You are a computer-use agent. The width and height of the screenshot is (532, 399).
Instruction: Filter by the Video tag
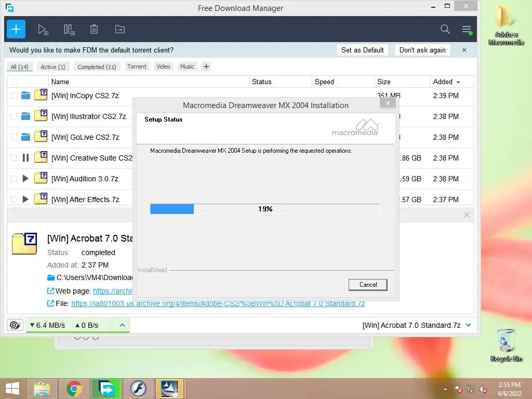163,66
